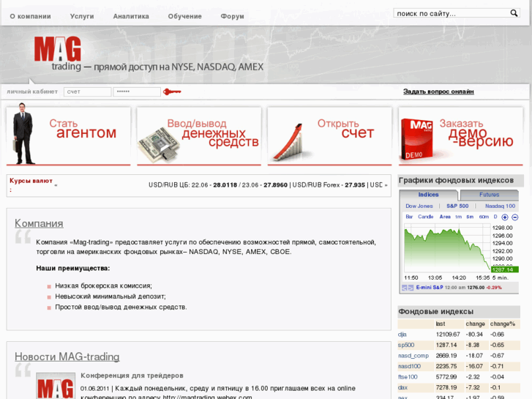
Task: Click the личный кабинет label
Action: [x=32, y=92]
